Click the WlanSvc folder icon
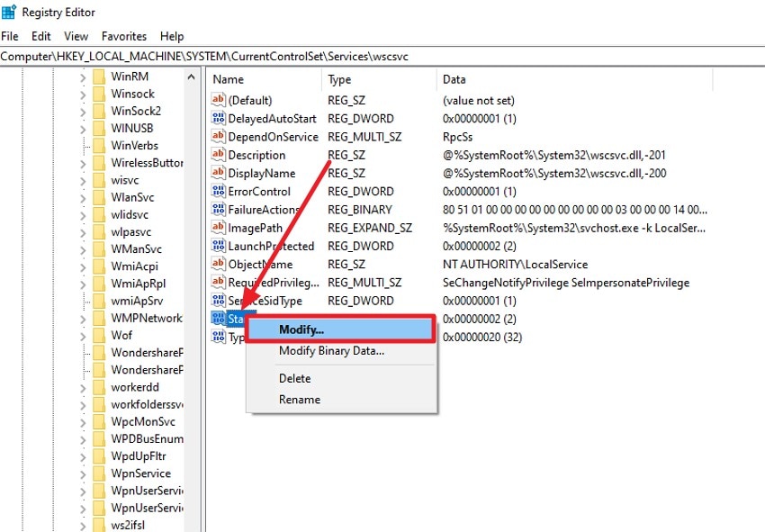This screenshot has height=532, width=765. pos(99,197)
